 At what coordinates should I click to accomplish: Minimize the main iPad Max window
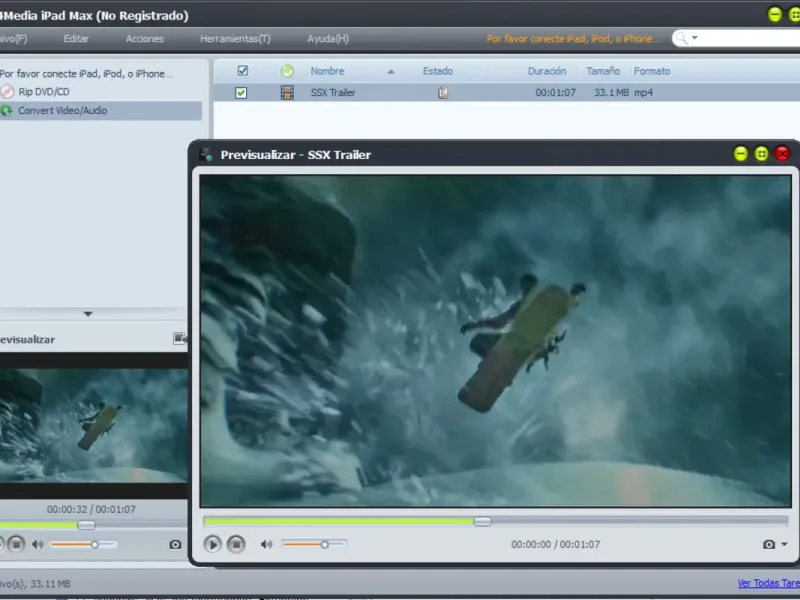775,14
